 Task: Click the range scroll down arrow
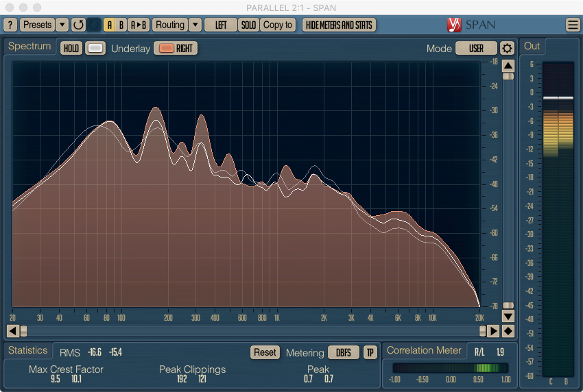click(x=508, y=317)
